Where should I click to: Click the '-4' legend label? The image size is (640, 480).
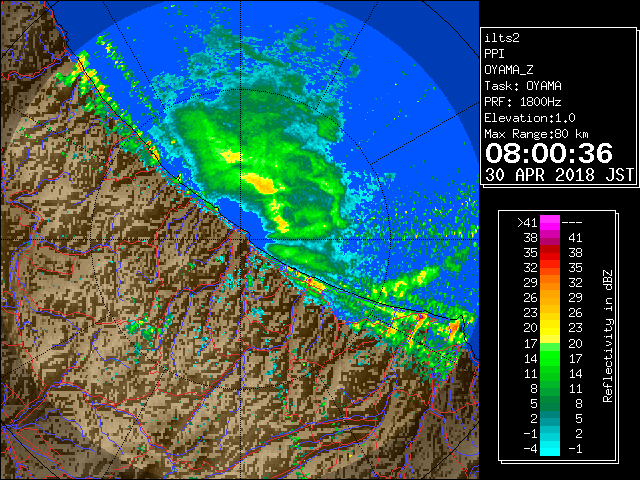pos(530,449)
